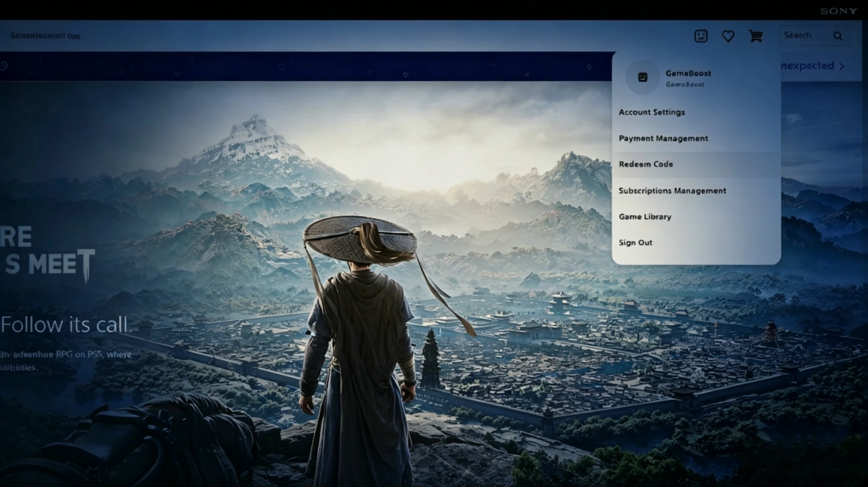Image resolution: width=868 pixels, height=487 pixels.
Task: Open the shopping cart icon
Action: pos(756,36)
